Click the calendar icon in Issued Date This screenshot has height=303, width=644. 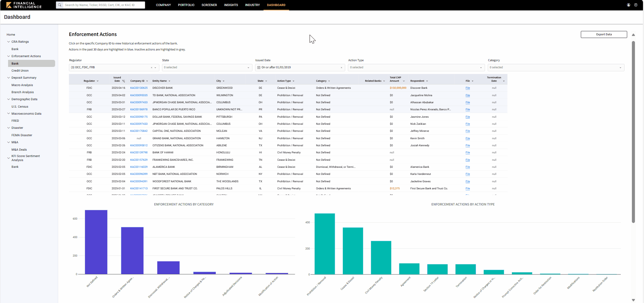pos(259,68)
